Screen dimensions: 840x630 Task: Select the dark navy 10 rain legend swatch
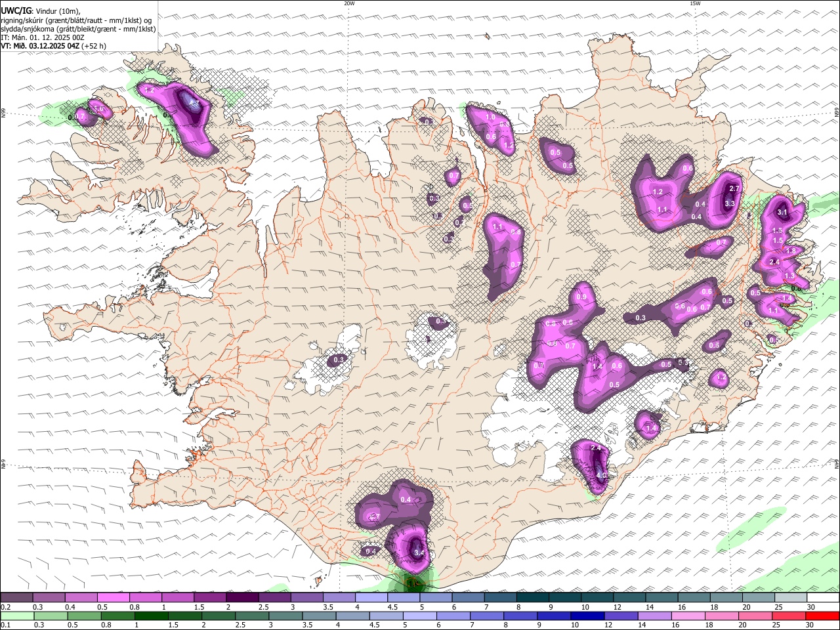click(x=587, y=616)
